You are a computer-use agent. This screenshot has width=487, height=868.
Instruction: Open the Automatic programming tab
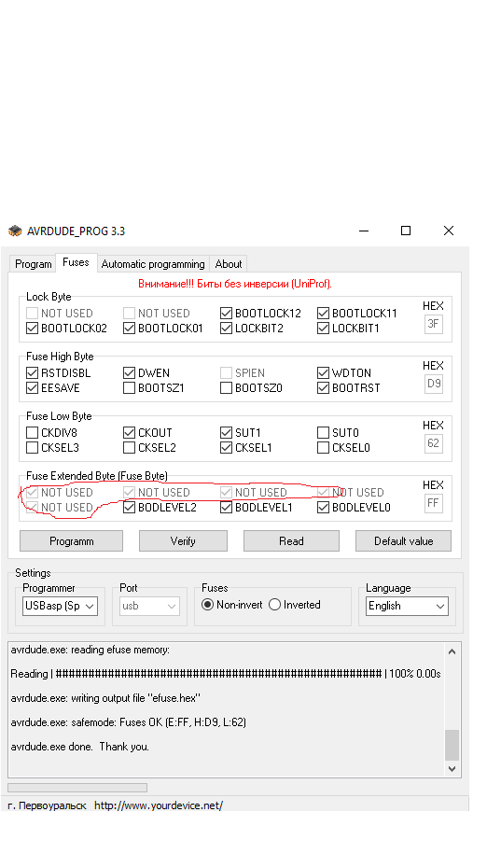click(x=153, y=264)
